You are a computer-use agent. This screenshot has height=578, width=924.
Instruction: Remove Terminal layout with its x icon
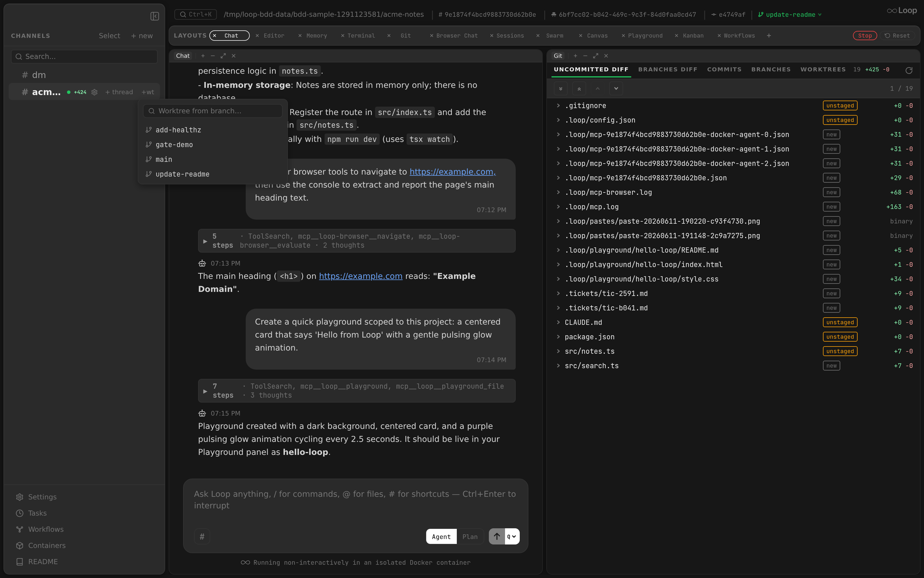342,36
